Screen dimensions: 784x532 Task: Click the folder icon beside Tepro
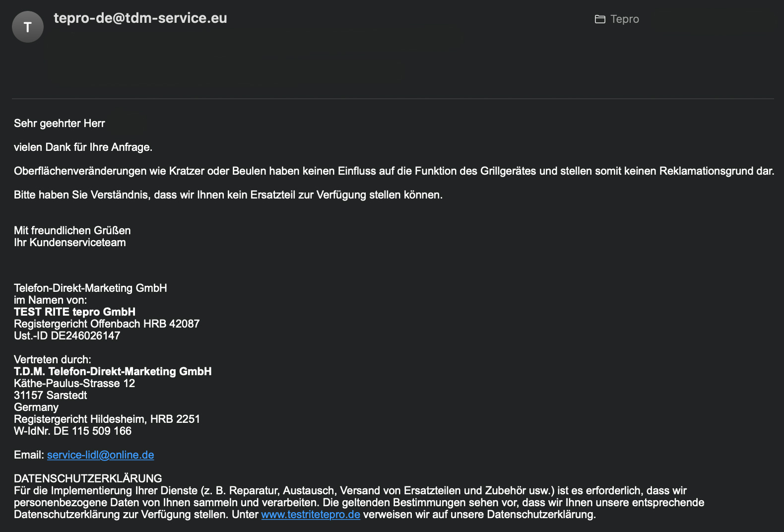tap(600, 19)
